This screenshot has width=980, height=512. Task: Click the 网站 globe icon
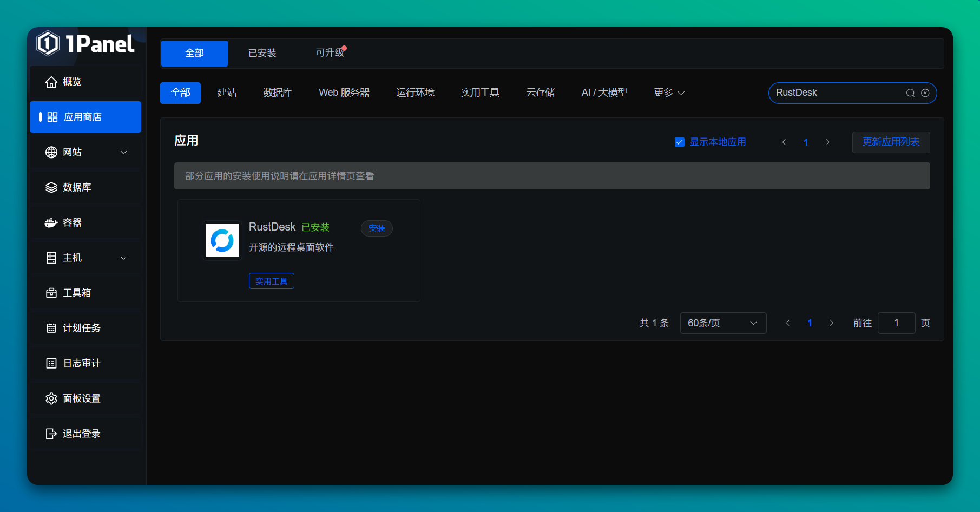51,152
